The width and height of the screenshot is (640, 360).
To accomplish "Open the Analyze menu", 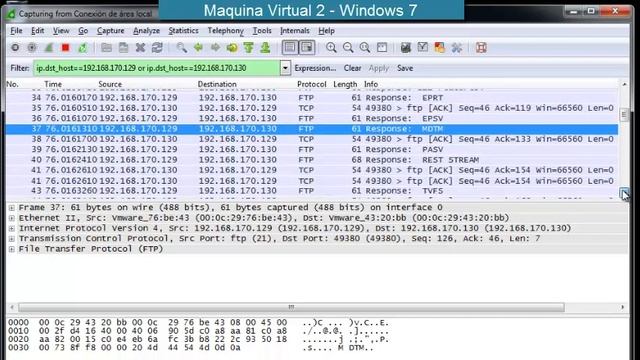I will (x=146, y=31).
